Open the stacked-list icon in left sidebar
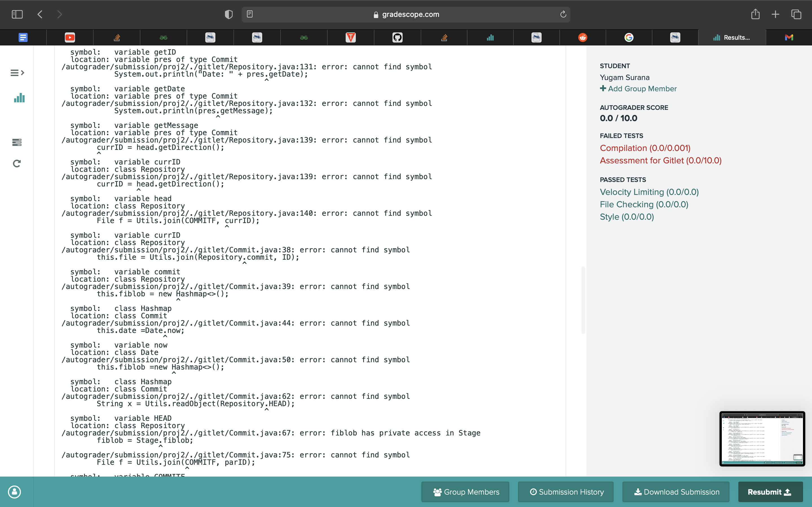Viewport: 812px width, 507px height. (x=17, y=143)
